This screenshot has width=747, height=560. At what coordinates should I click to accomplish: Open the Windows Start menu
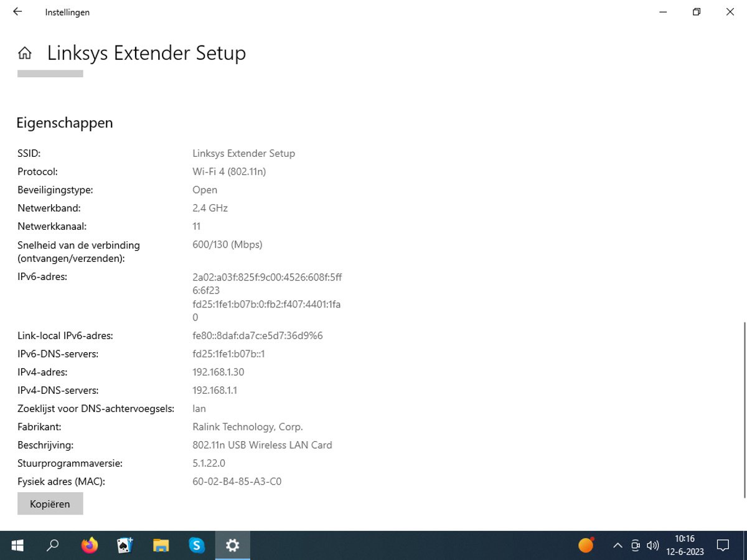(17, 546)
